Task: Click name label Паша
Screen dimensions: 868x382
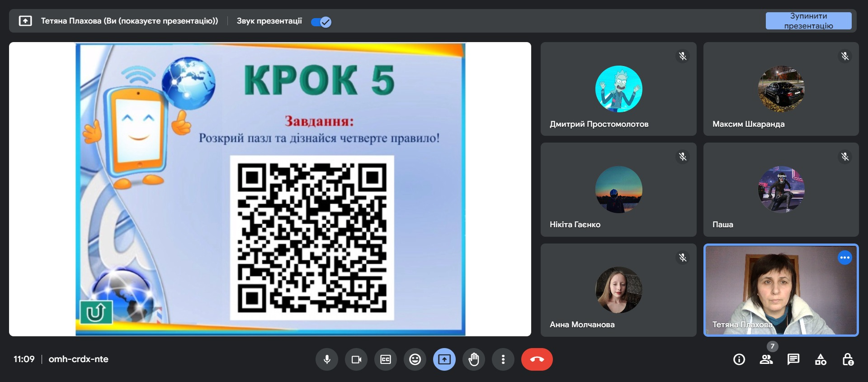Action: pos(722,224)
